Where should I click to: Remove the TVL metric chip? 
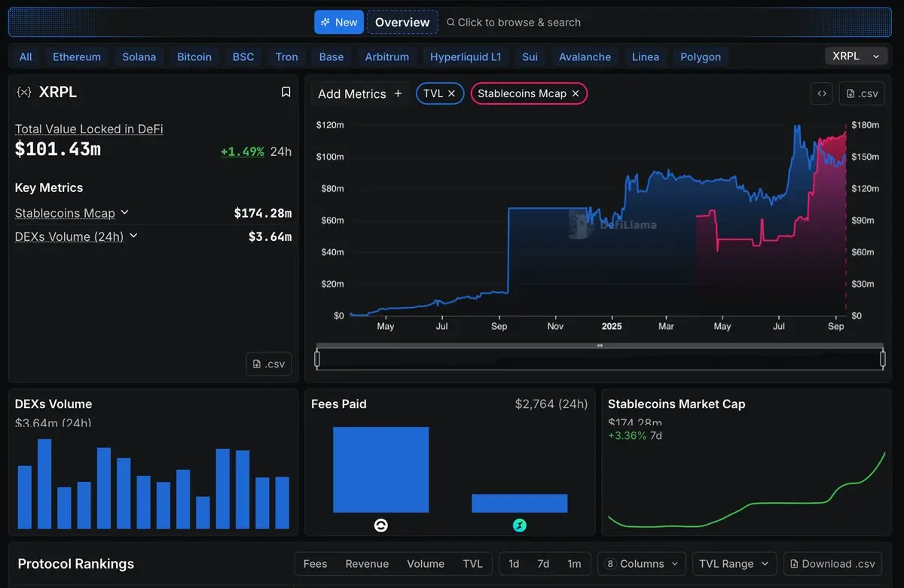point(451,93)
